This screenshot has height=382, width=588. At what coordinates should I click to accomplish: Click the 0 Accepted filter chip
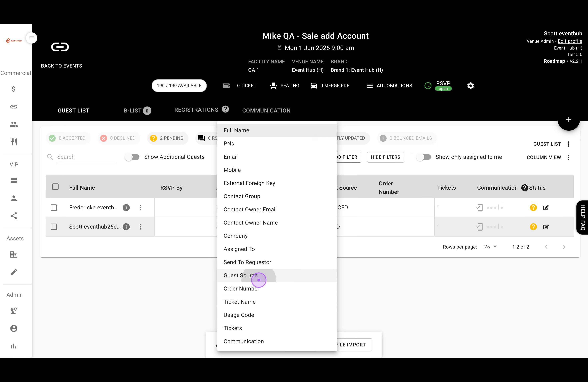(68, 138)
